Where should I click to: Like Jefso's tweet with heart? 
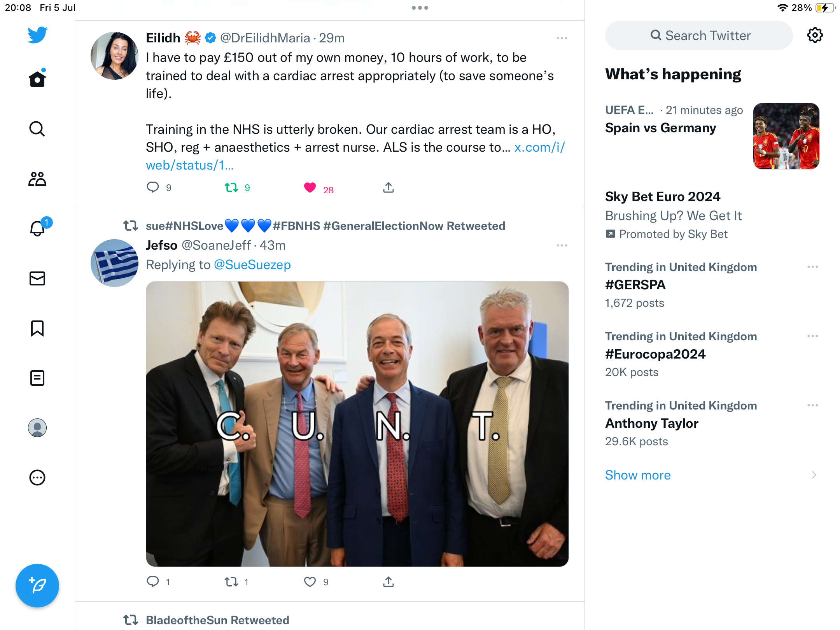pos(310,582)
